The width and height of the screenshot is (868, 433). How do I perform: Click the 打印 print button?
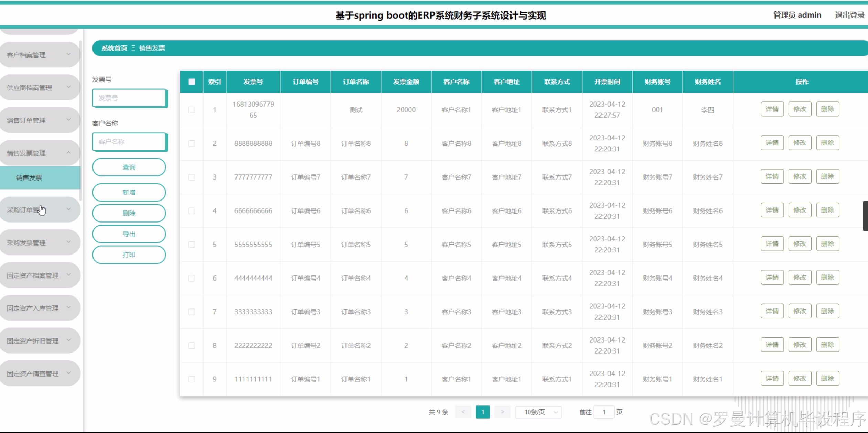(129, 255)
